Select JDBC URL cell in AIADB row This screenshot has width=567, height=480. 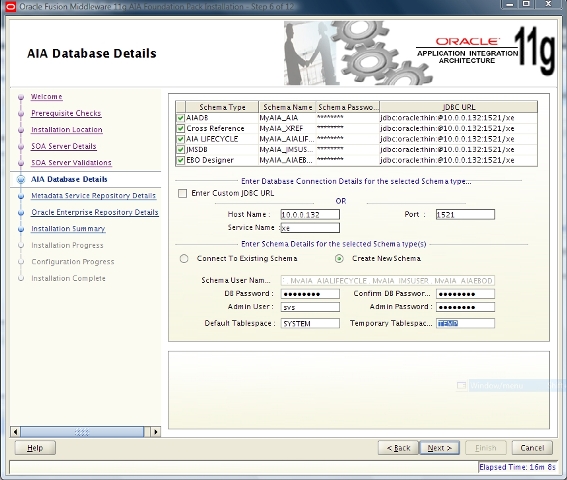[458, 118]
